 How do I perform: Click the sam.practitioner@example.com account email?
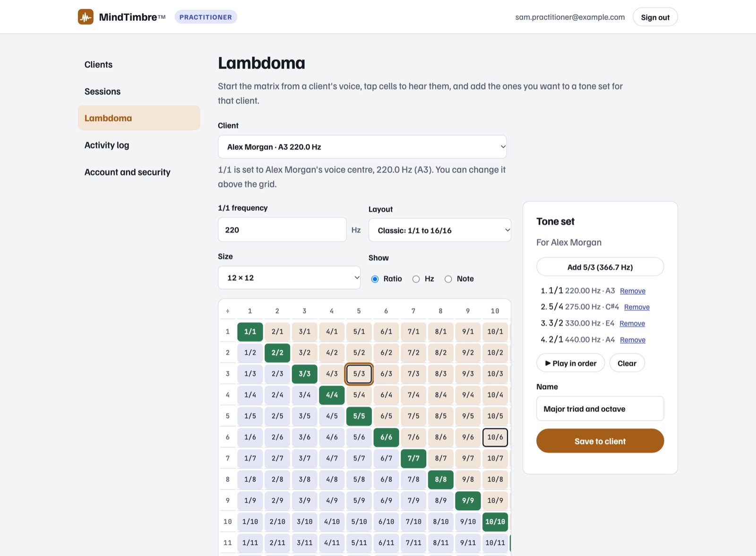click(570, 17)
